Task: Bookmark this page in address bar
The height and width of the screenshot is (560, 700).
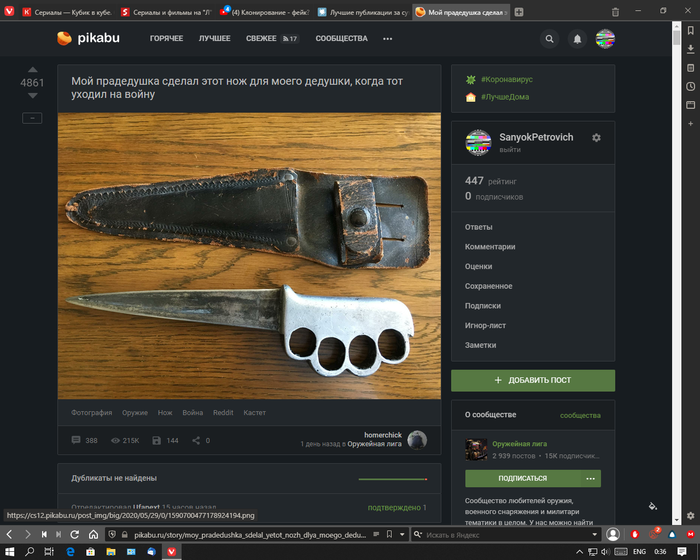Action: pos(389,534)
